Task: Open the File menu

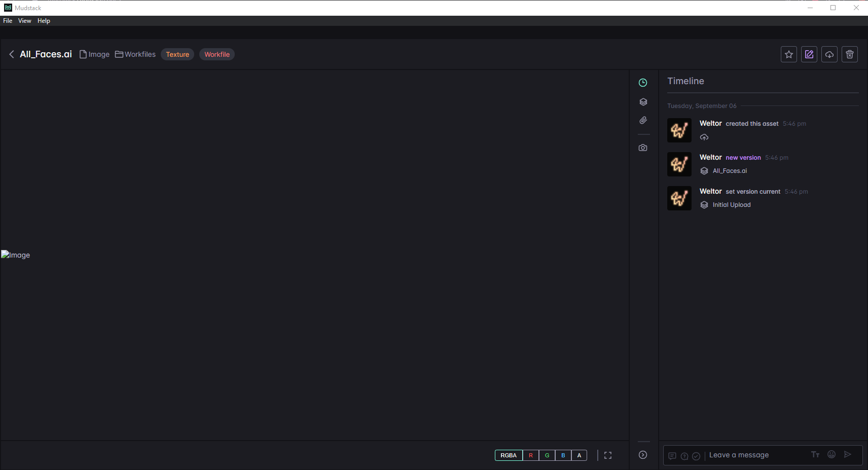Action: click(x=8, y=21)
